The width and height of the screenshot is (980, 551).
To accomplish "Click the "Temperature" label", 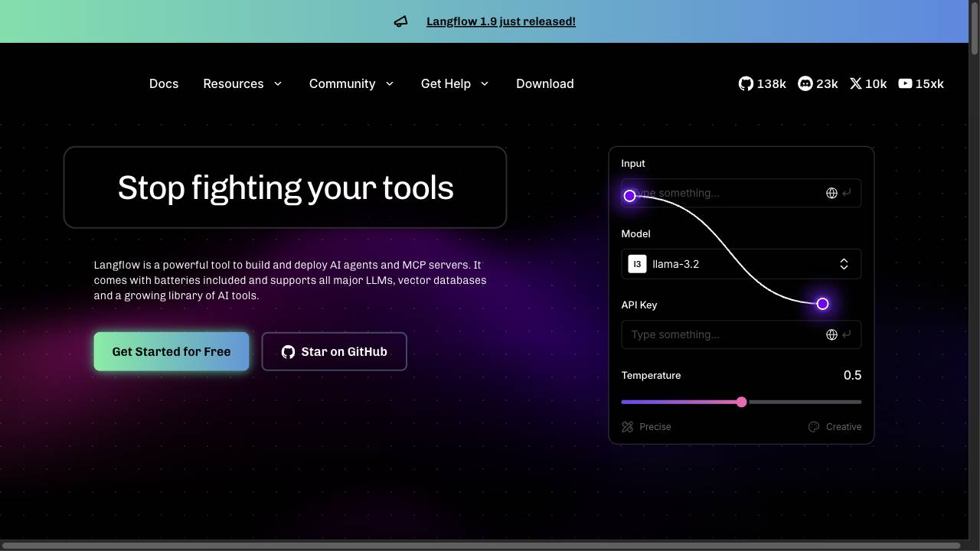I will (651, 375).
